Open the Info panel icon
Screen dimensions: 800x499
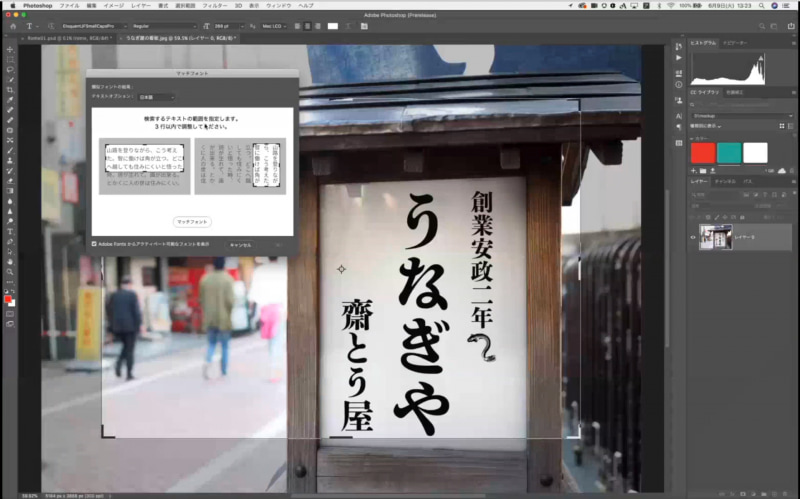tap(679, 85)
